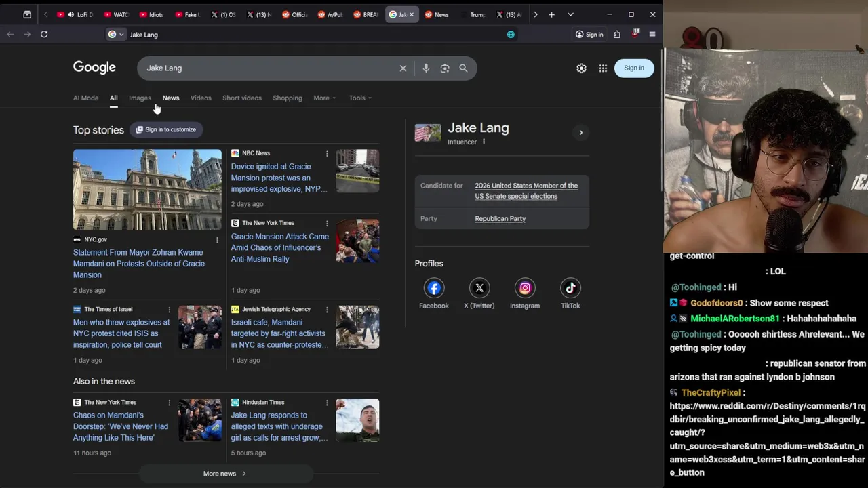Open Google Lens image search
This screenshot has width=868, height=488.
tap(445, 68)
